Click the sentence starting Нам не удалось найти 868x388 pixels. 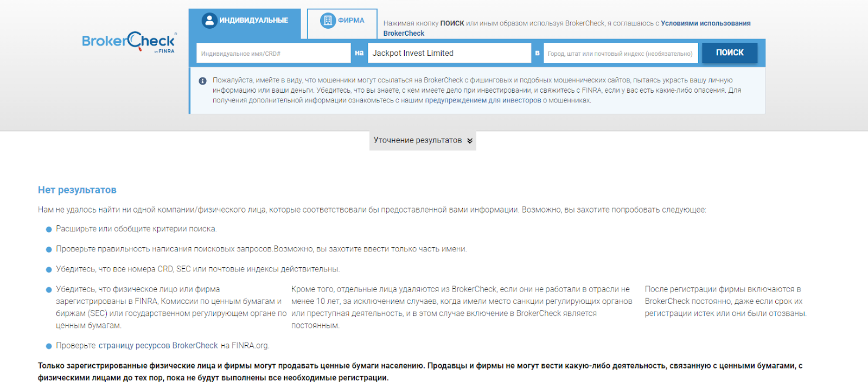click(372, 210)
